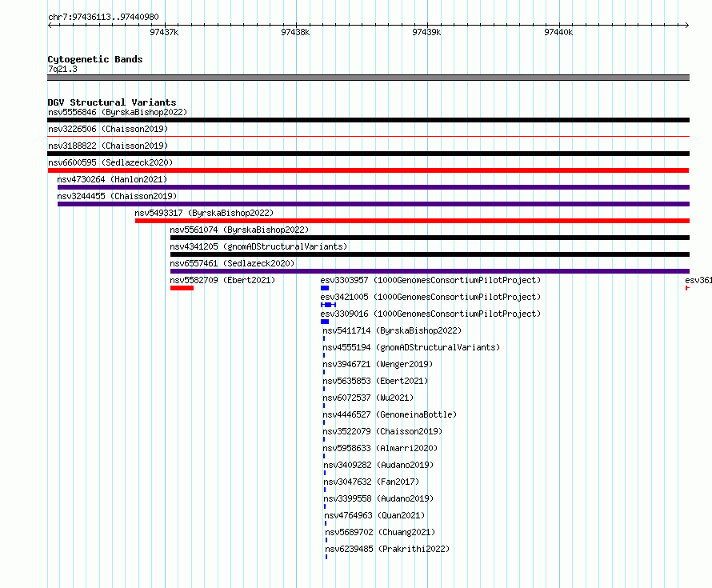
Task: Click the DGV Structural Variants track title
Action: click(112, 102)
